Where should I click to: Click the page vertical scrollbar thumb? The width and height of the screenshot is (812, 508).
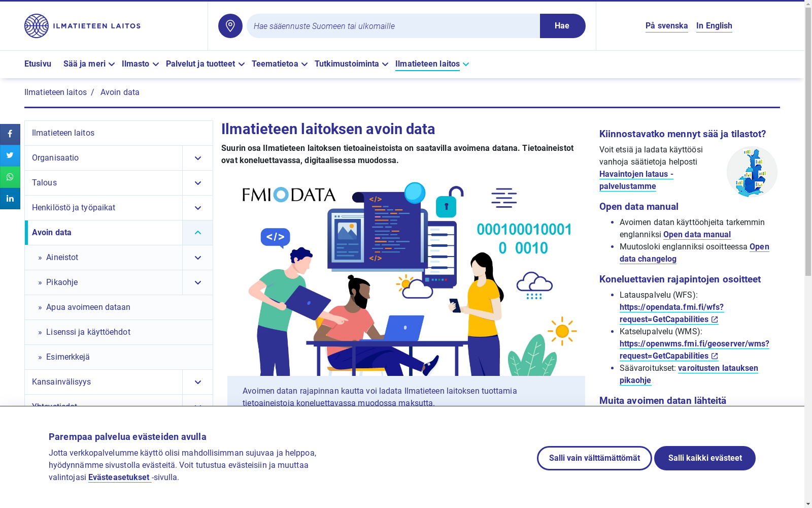coord(808,142)
